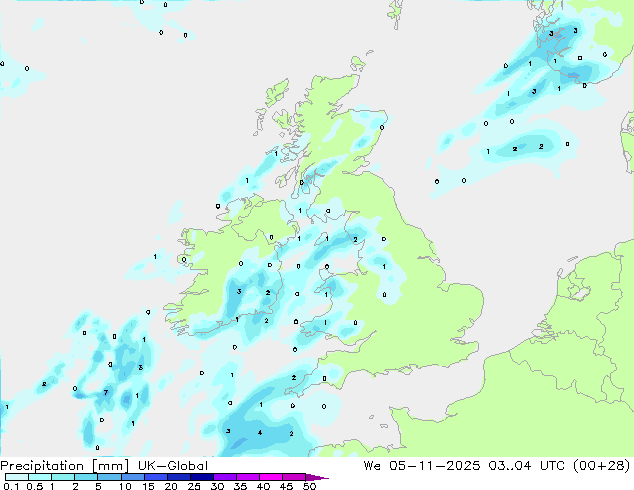The height and width of the screenshot is (490, 634).
Task: Click the 'UK-Global' model label
Action: [173, 466]
